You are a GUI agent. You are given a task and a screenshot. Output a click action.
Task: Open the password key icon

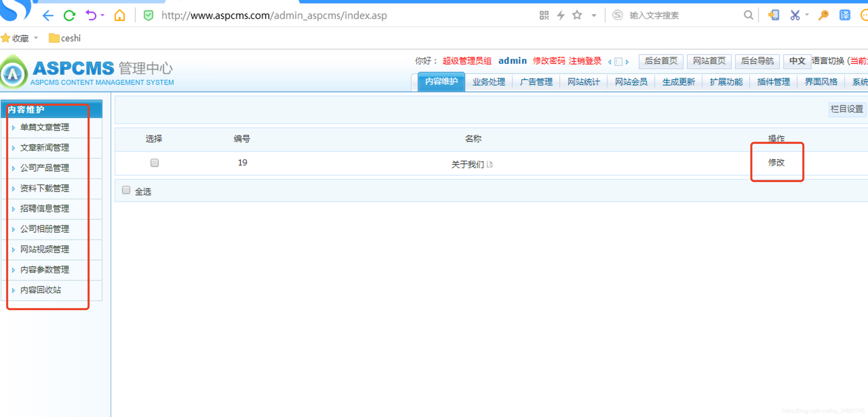[823, 15]
